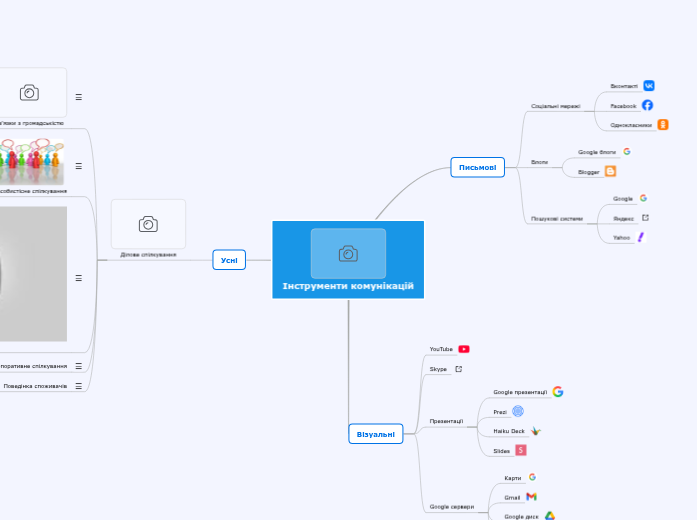This screenshot has width=697, height=520.
Task: Click the blue Prezi icon
Action: (518, 411)
